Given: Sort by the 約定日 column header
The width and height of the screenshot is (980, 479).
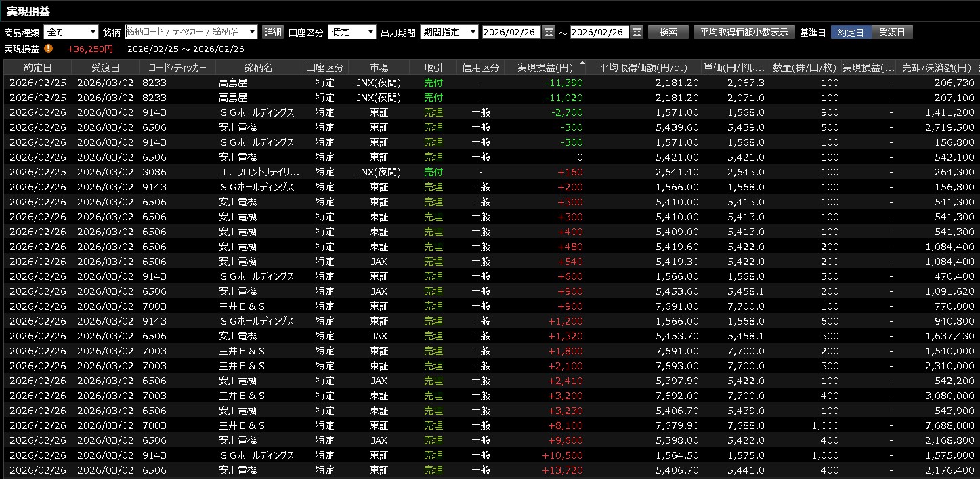Looking at the screenshot, I should (x=37, y=68).
